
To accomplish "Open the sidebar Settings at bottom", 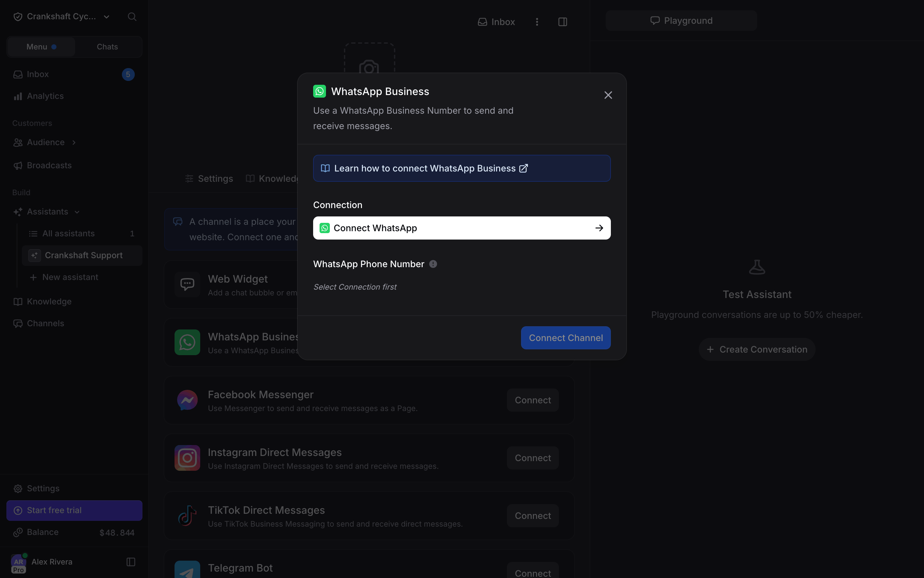I will point(74,489).
